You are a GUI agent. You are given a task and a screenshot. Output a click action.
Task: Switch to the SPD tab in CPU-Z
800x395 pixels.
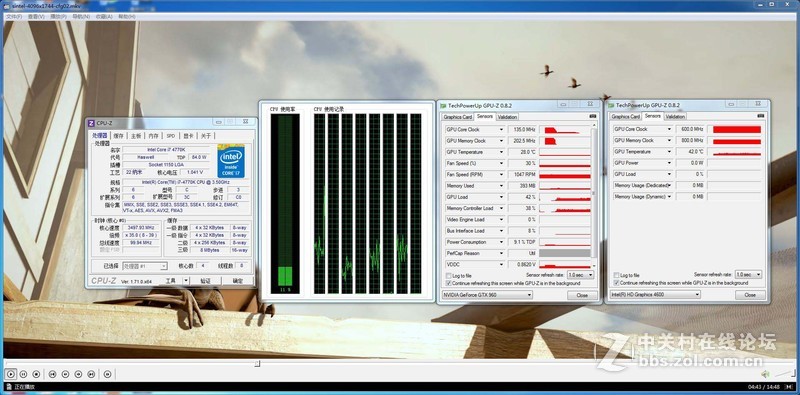(170, 136)
